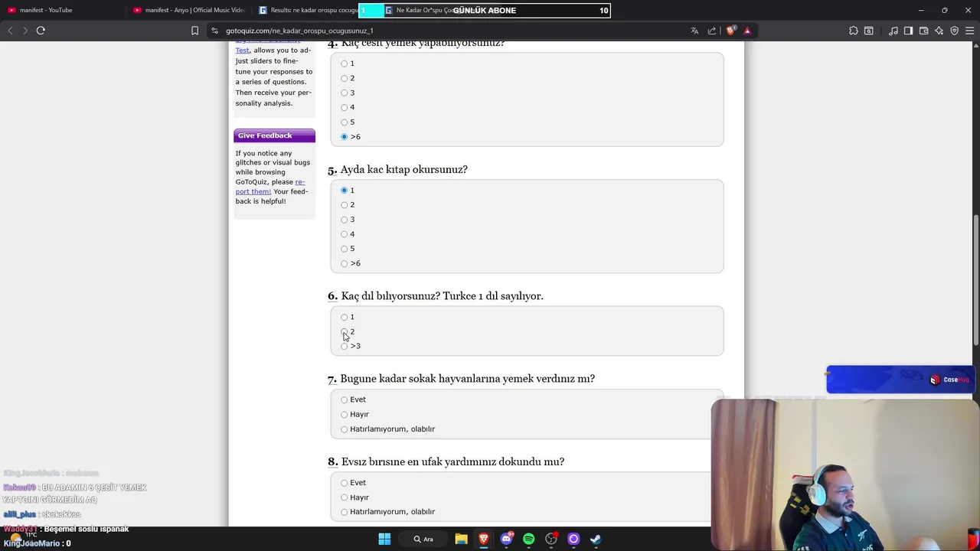
Task: Select Hatırlamıyorum for street animals question
Action: [345, 429]
